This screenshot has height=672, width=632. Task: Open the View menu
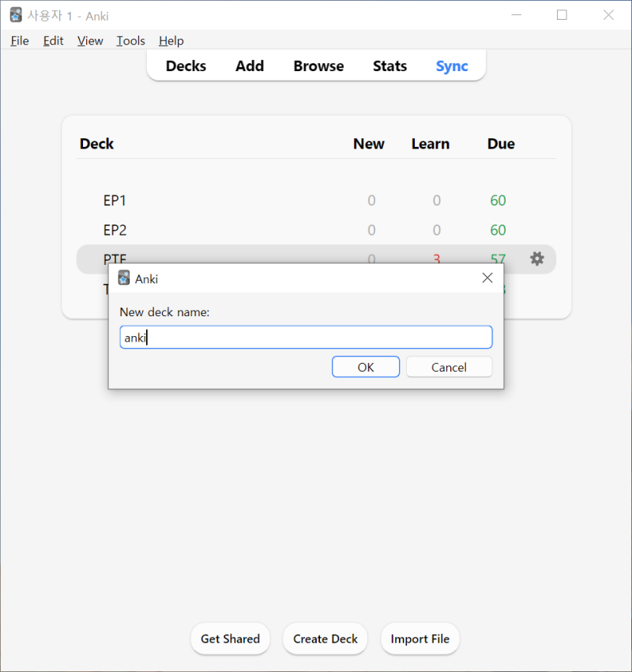click(x=90, y=40)
